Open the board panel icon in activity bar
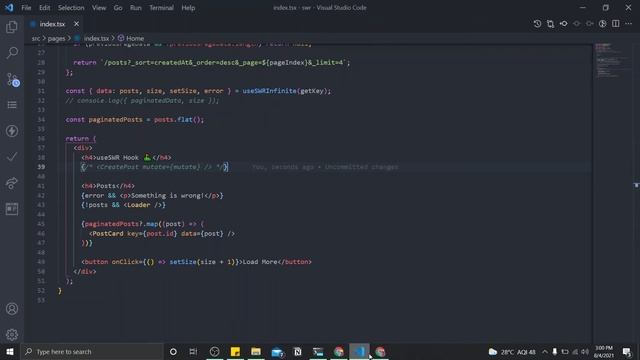The image size is (640, 360). point(12,209)
